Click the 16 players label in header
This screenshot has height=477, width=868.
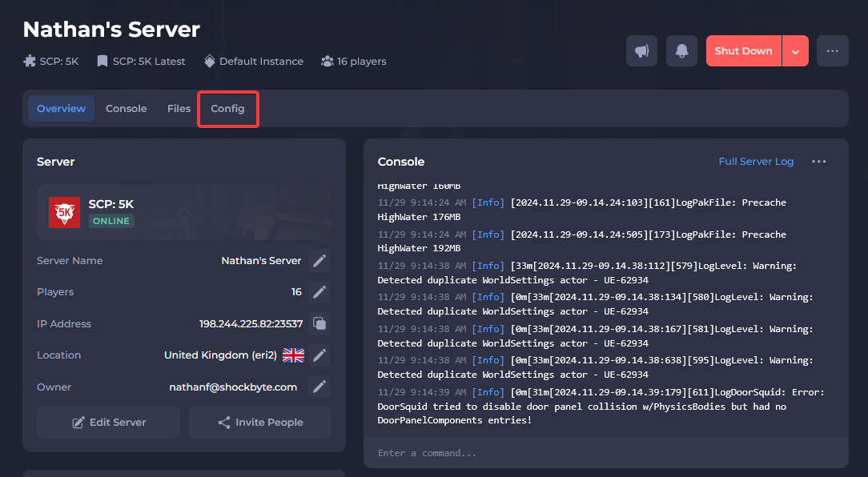[x=361, y=61]
